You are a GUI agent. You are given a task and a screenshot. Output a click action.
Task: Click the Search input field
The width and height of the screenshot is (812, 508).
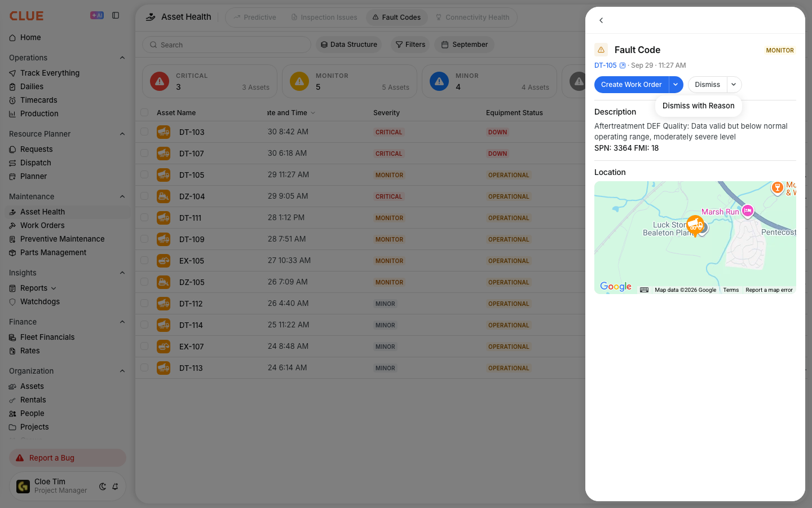click(x=227, y=45)
